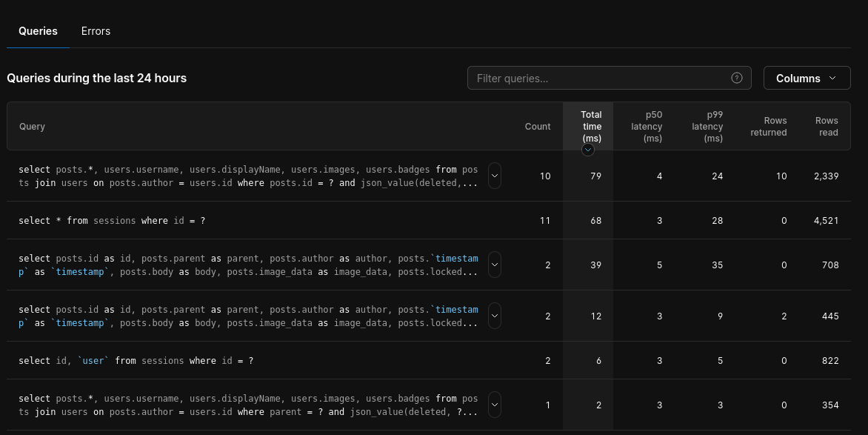Click rows read value 354

pos(830,405)
